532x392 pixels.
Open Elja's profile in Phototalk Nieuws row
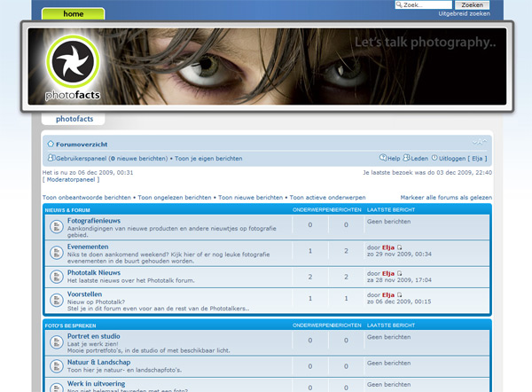tap(388, 274)
